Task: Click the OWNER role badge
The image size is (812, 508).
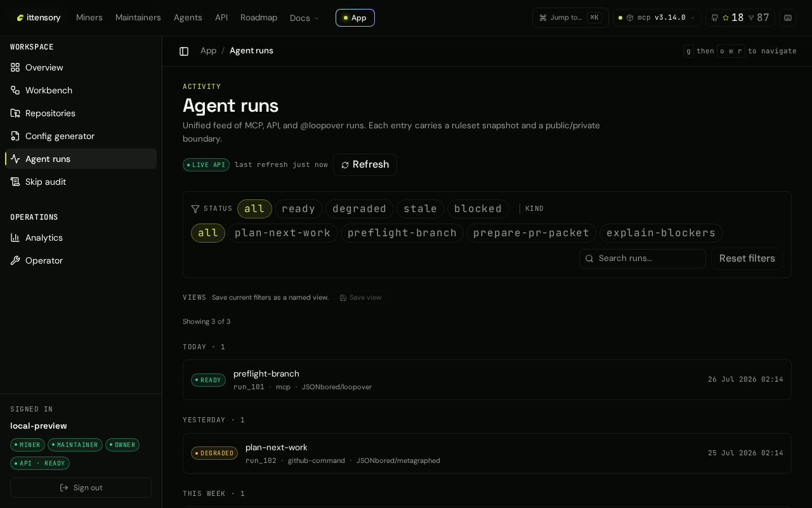Action: click(x=122, y=445)
